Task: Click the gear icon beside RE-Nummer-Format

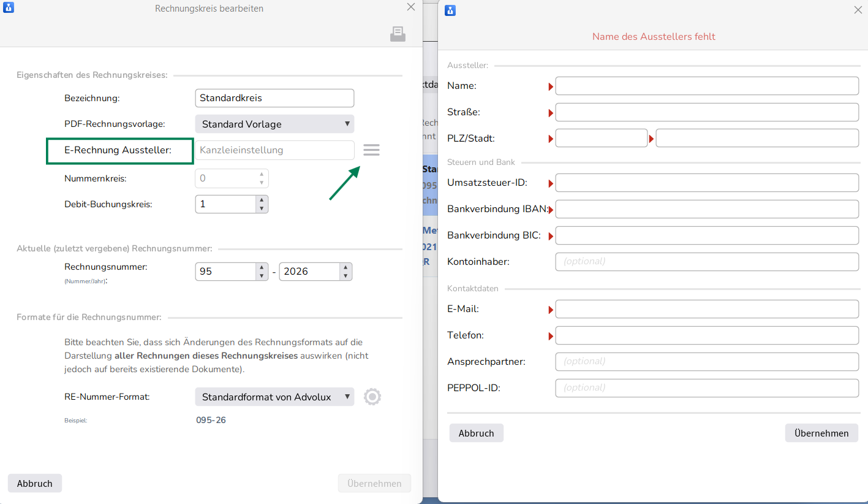Action: coord(372,397)
